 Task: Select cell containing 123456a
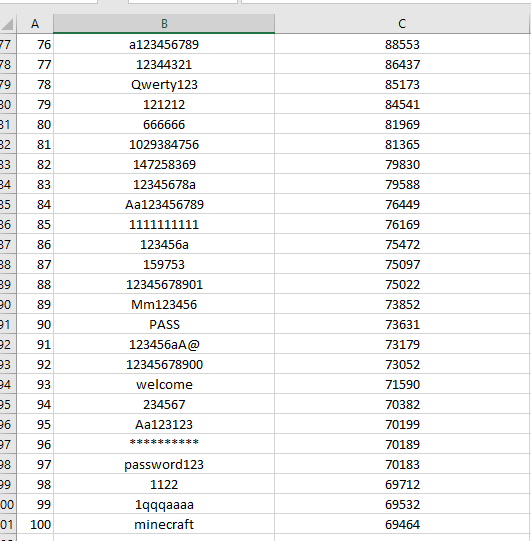tap(164, 244)
